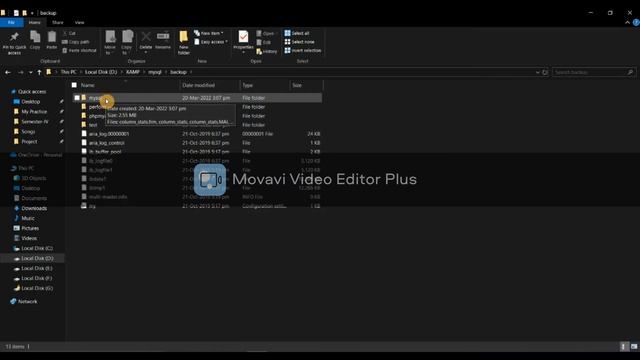Select Local Disk (C:) in navigation pane
Screen dimensions: 640x360
37,248
